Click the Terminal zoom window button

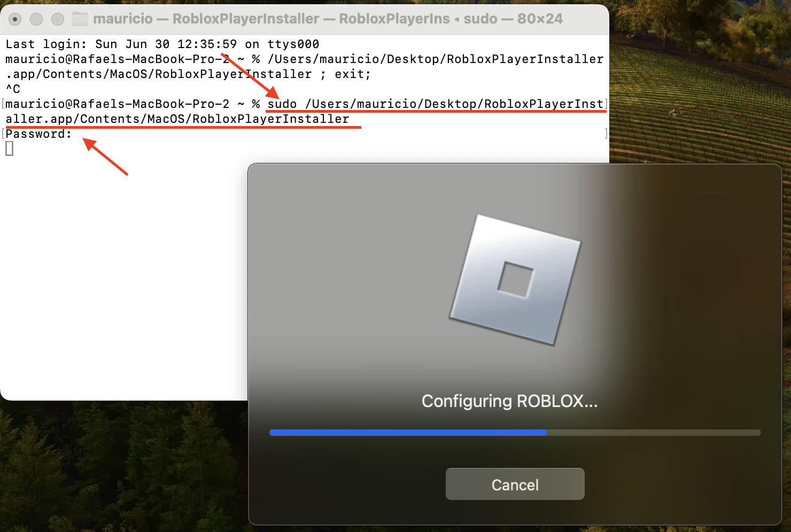[58, 19]
